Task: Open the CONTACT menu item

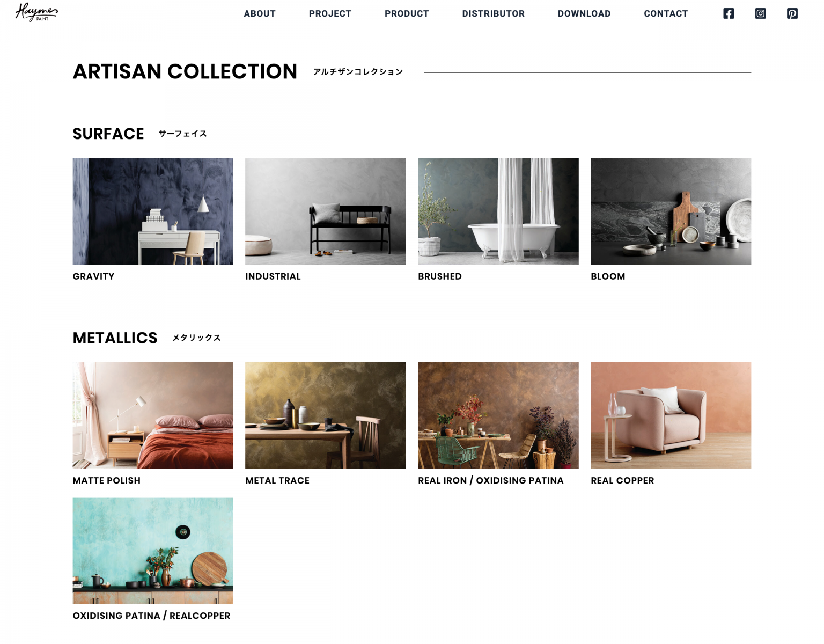Action: pyautogui.click(x=666, y=14)
